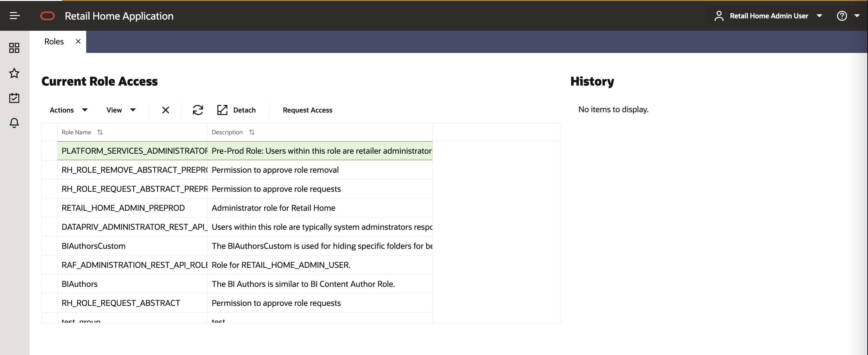The image size is (868, 355).
Task: Click 'Users within this role are typically' description
Action: pos(322,227)
